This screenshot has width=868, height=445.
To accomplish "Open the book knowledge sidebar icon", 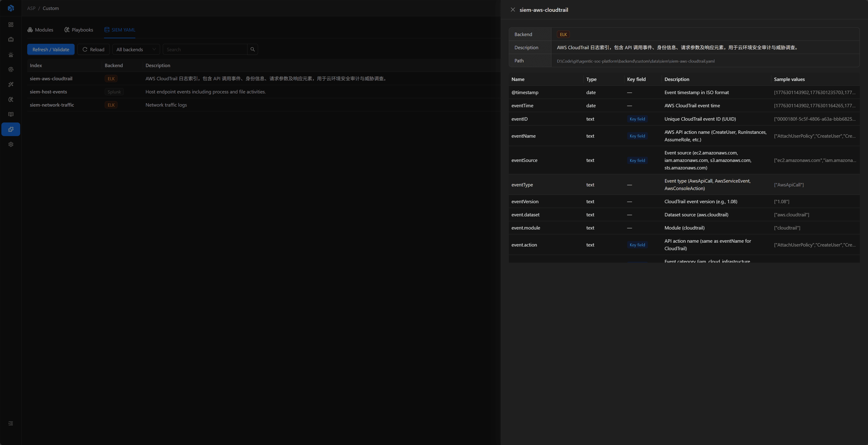I will click(x=11, y=114).
